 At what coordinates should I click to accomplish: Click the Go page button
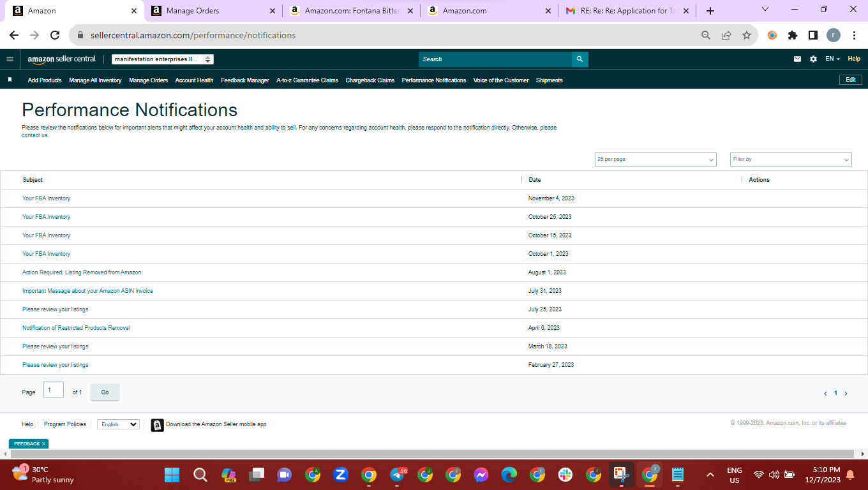pos(105,392)
